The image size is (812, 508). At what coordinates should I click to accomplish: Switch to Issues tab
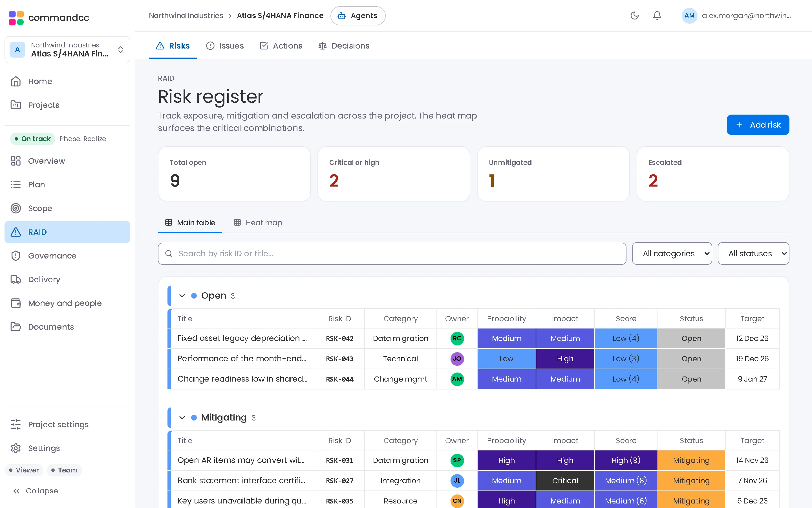pyautogui.click(x=225, y=46)
